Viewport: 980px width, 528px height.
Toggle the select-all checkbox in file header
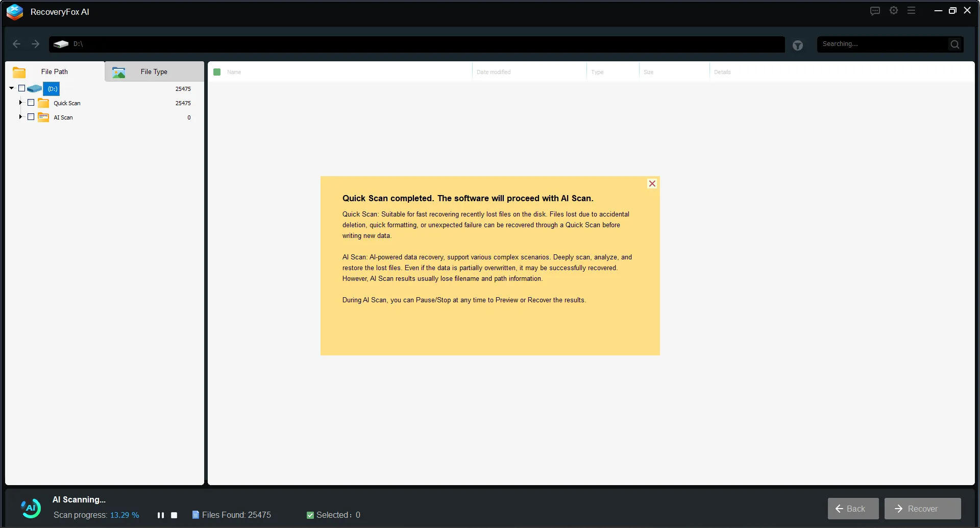tap(217, 72)
